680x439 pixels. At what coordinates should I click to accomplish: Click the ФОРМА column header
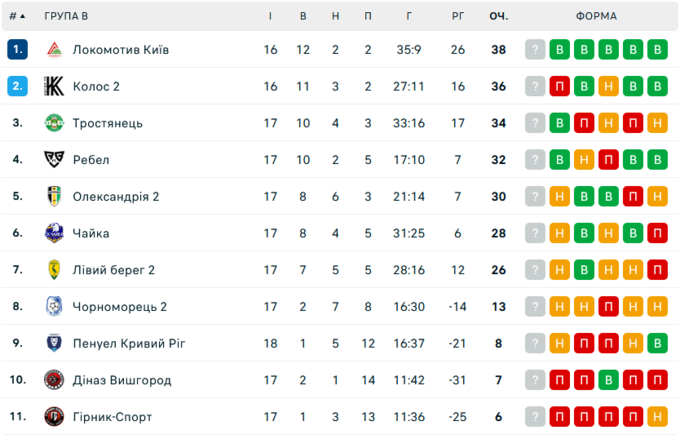pos(596,16)
